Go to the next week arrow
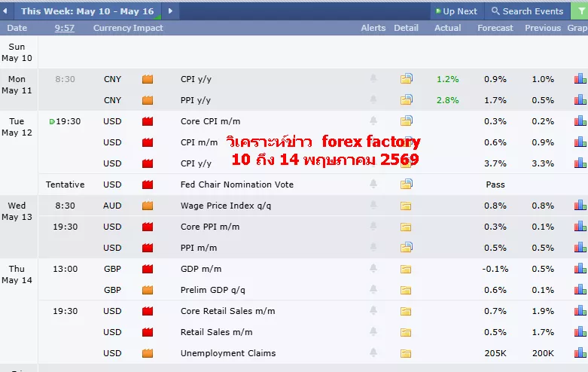Image resolution: width=588 pixels, height=372 pixels. coord(170,11)
